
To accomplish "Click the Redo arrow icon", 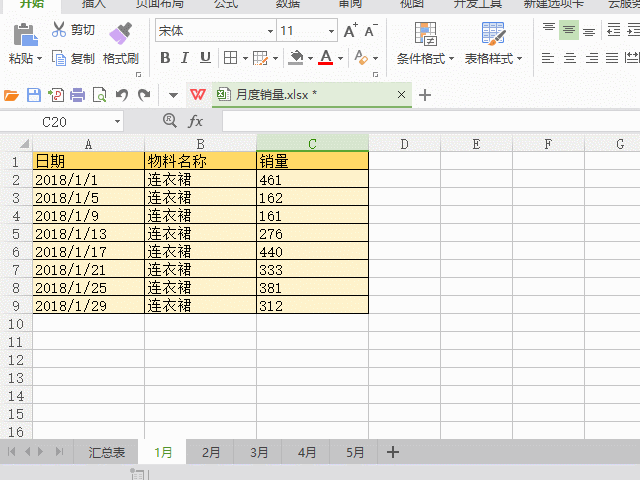I will click(x=144, y=95).
